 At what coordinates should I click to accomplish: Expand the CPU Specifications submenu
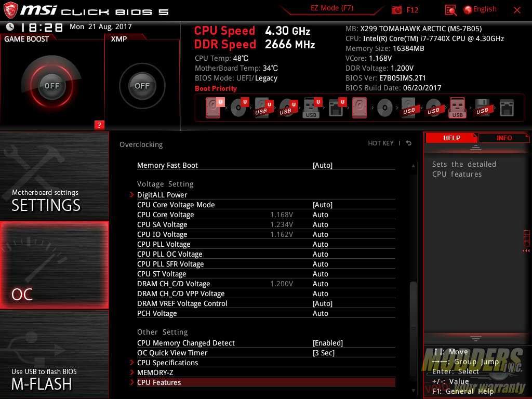pos(167,363)
